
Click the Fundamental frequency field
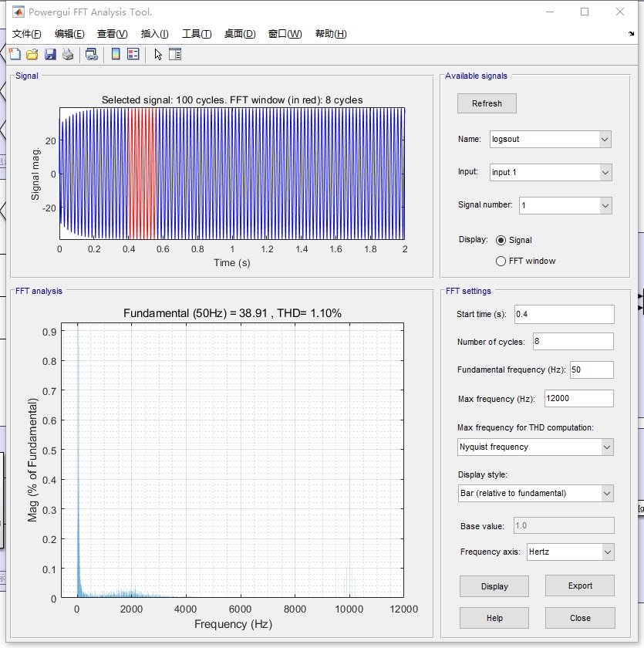coord(592,370)
